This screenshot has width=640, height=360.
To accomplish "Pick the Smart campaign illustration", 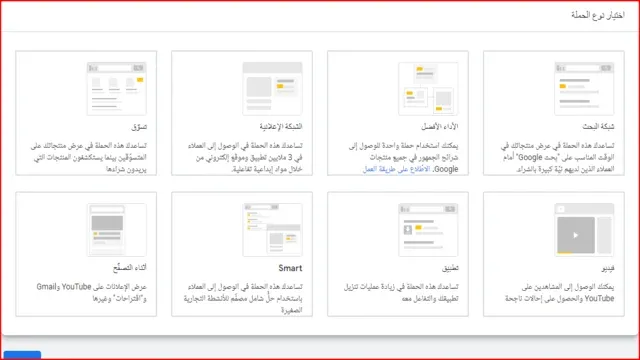I will pos(272,230).
